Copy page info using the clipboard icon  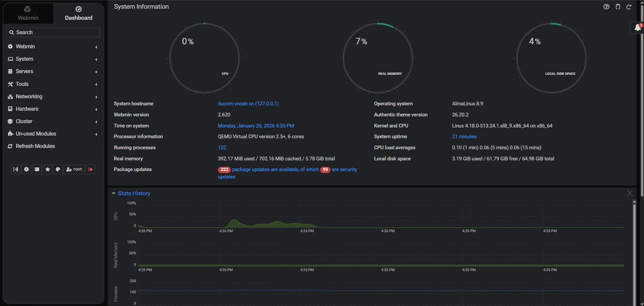pos(617,7)
